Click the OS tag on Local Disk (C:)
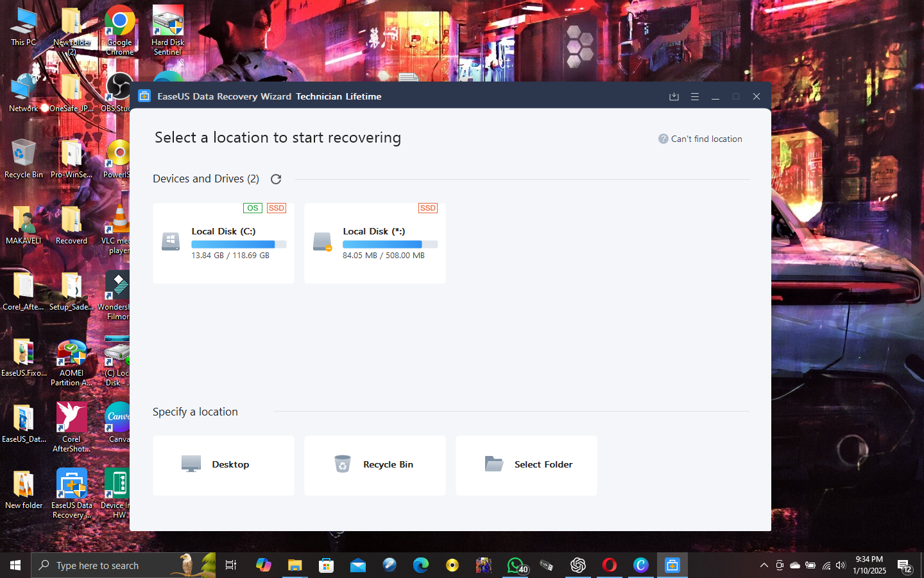 [x=253, y=208]
